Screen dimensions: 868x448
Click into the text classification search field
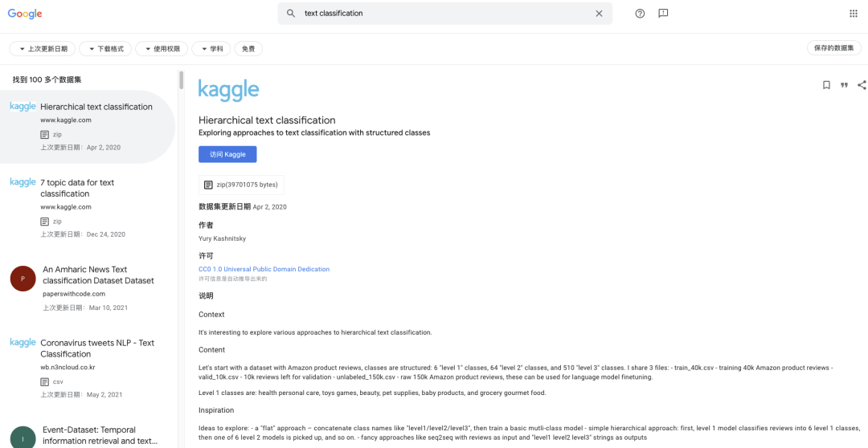pos(442,14)
